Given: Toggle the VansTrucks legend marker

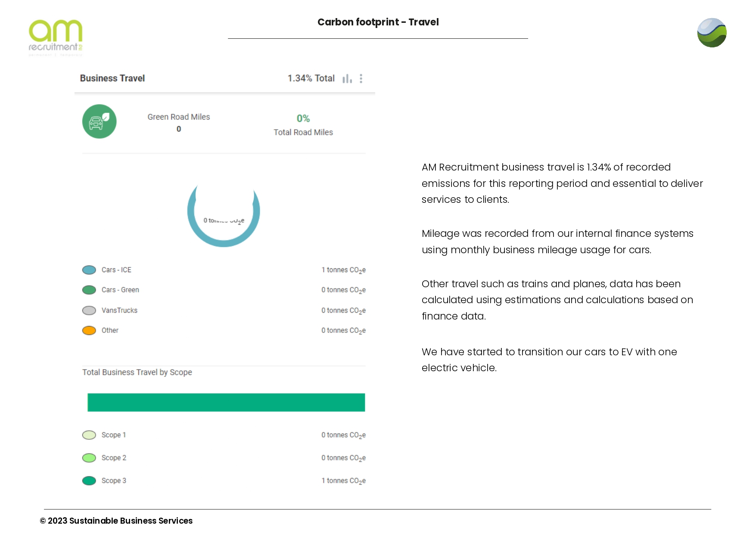Looking at the screenshot, I should pyautogui.click(x=89, y=310).
